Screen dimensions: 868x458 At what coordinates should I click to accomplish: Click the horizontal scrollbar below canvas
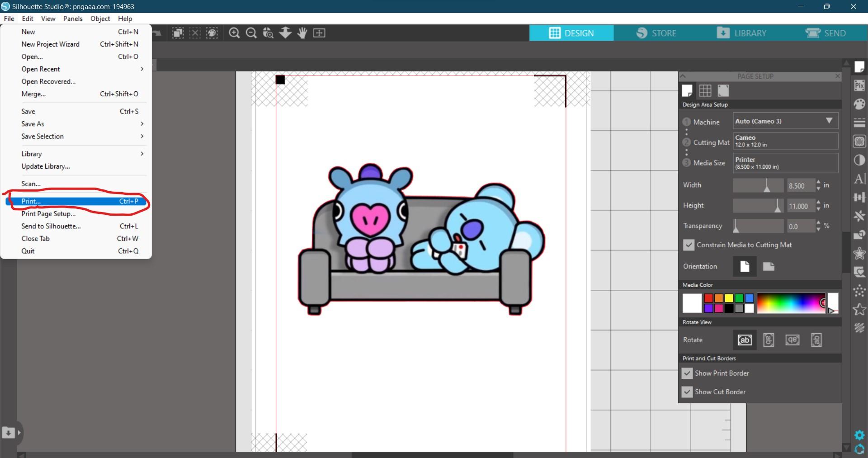coord(432,455)
